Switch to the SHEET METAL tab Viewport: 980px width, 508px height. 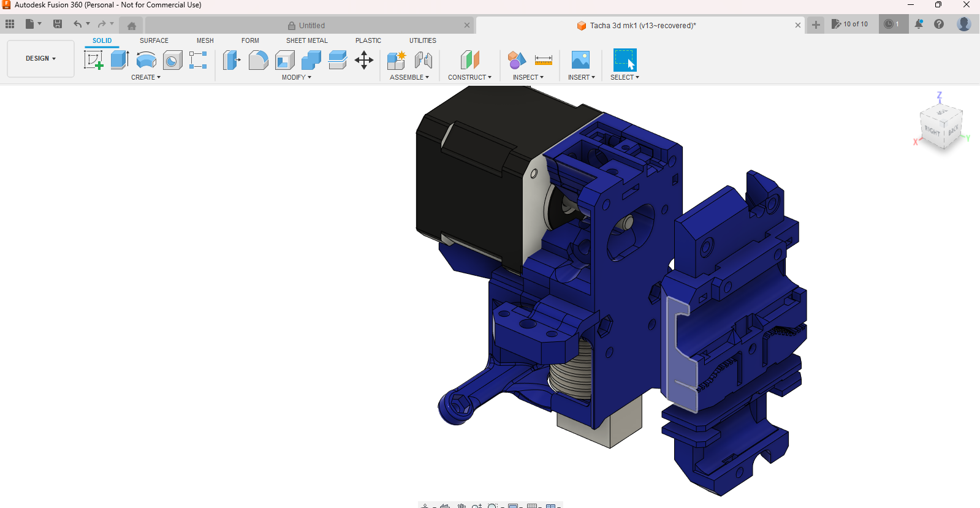pos(307,40)
